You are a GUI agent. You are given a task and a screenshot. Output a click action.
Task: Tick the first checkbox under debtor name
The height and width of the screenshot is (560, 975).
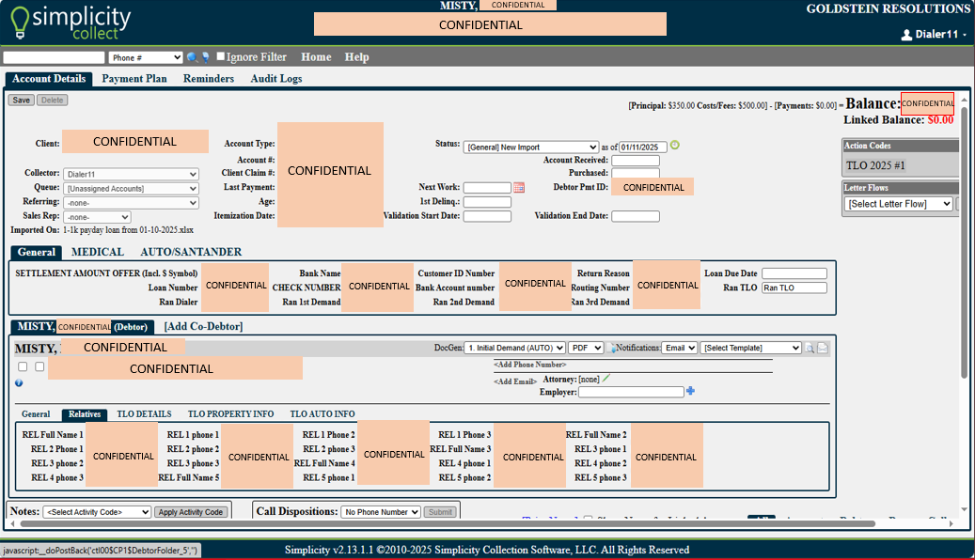pyautogui.click(x=23, y=366)
